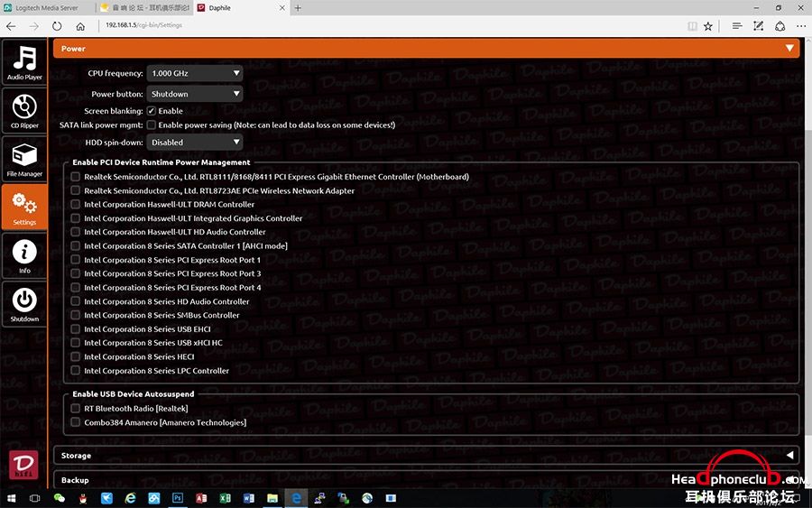Open the Audio Player section
Screen dimensions: 812x508
coord(24,62)
